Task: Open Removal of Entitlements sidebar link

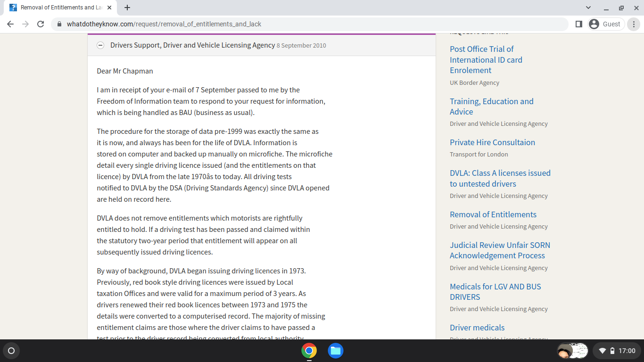Action: click(x=493, y=214)
